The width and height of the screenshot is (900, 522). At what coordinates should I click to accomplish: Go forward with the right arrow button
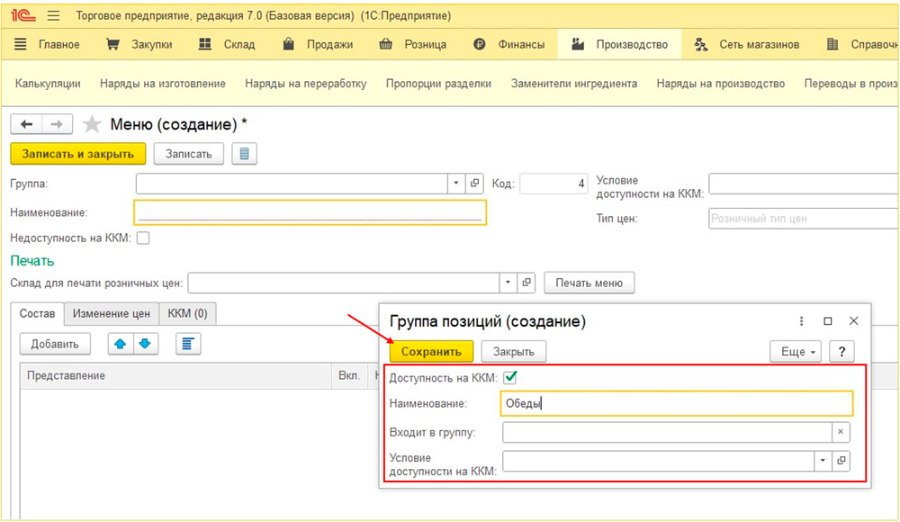pyautogui.click(x=56, y=124)
